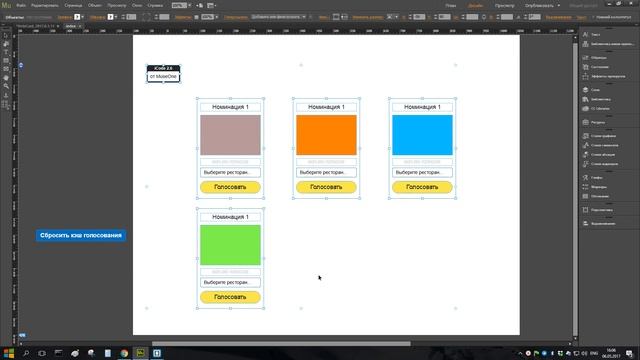Viewport: 640px width, 360px height.
Task: Switch to the index document tab
Action: click(x=71, y=26)
